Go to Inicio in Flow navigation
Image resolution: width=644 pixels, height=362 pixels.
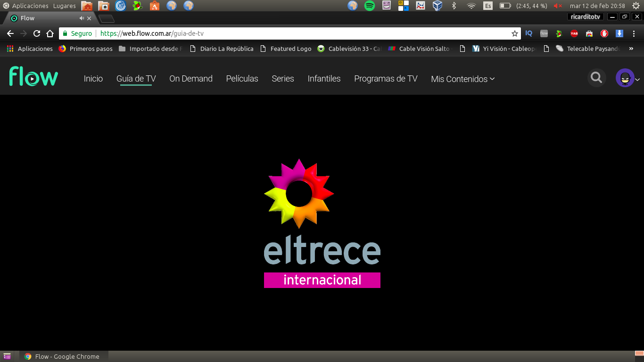(x=93, y=79)
